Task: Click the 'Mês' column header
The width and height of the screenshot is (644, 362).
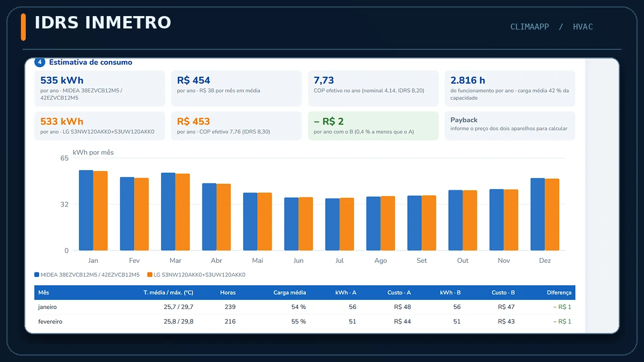Action: 43,293
